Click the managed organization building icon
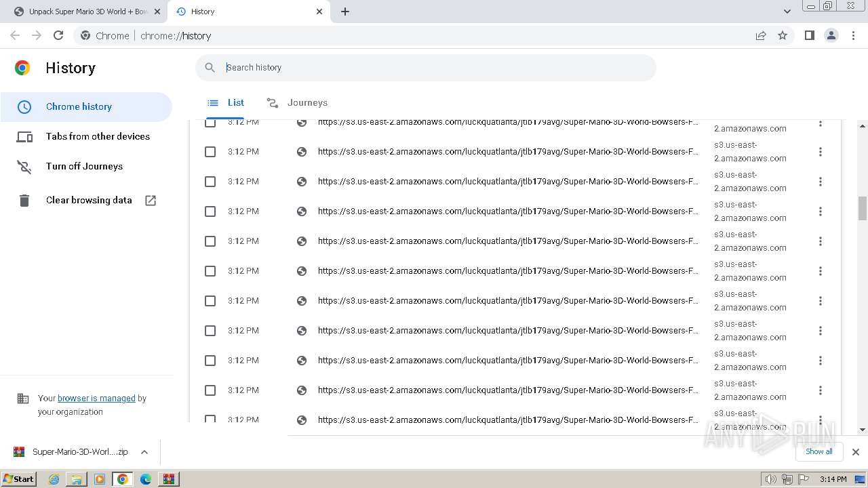868x488 pixels. [x=23, y=399]
